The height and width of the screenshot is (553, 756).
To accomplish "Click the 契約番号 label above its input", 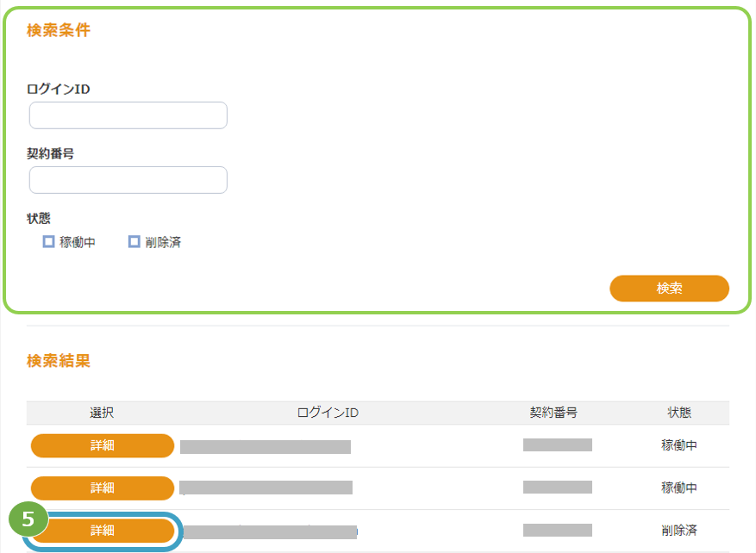I will click(x=51, y=153).
